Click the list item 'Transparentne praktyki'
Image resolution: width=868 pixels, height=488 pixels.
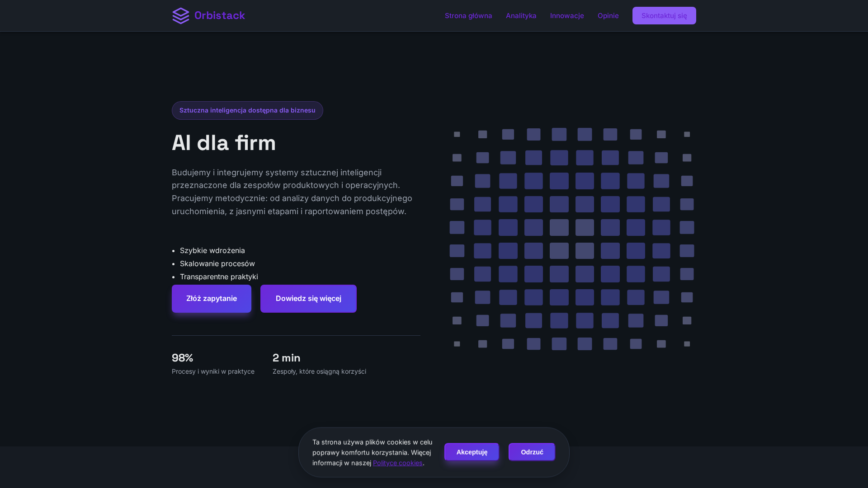(x=219, y=277)
